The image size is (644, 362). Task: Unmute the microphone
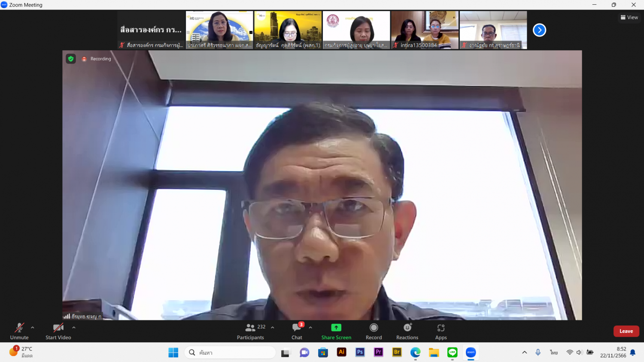tap(19, 331)
